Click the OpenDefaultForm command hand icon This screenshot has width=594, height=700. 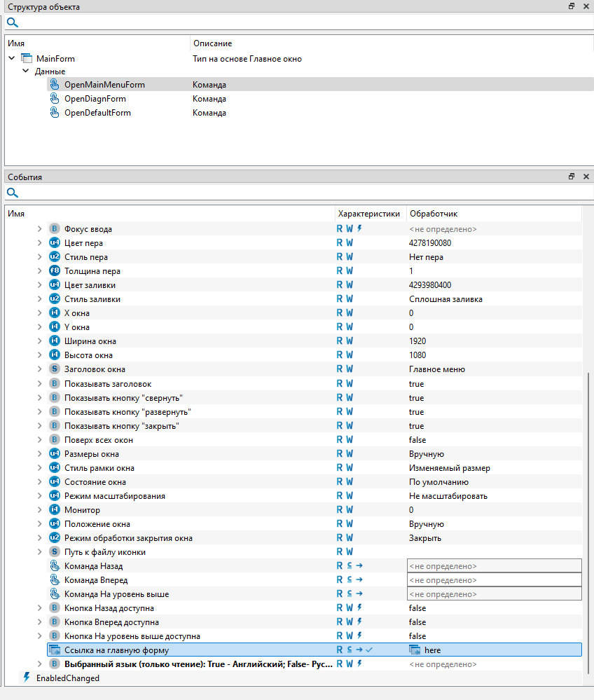coord(55,113)
